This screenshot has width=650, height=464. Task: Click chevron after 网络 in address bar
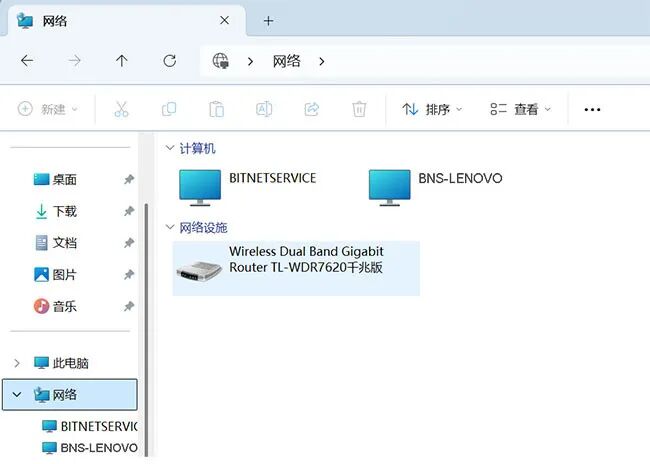tap(322, 61)
